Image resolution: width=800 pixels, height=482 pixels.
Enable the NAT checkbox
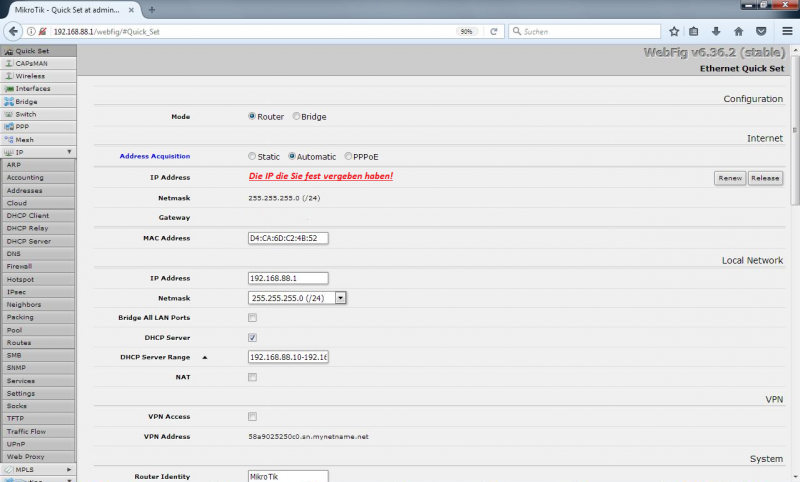pos(252,377)
